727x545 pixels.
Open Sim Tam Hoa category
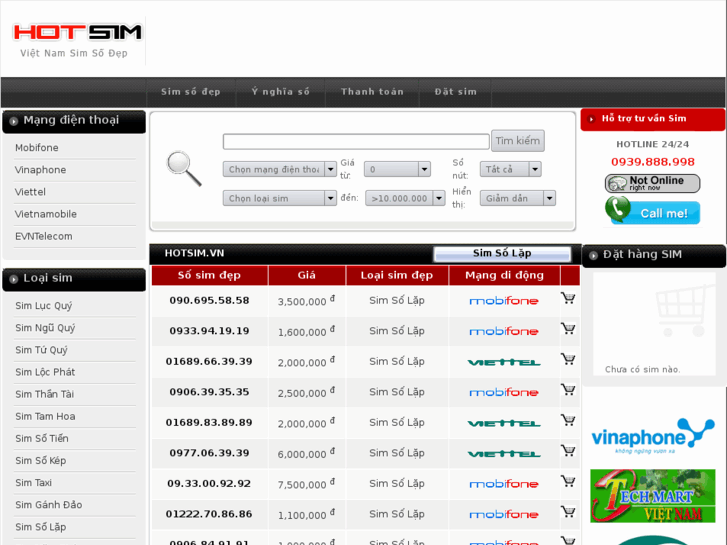coord(45,417)
